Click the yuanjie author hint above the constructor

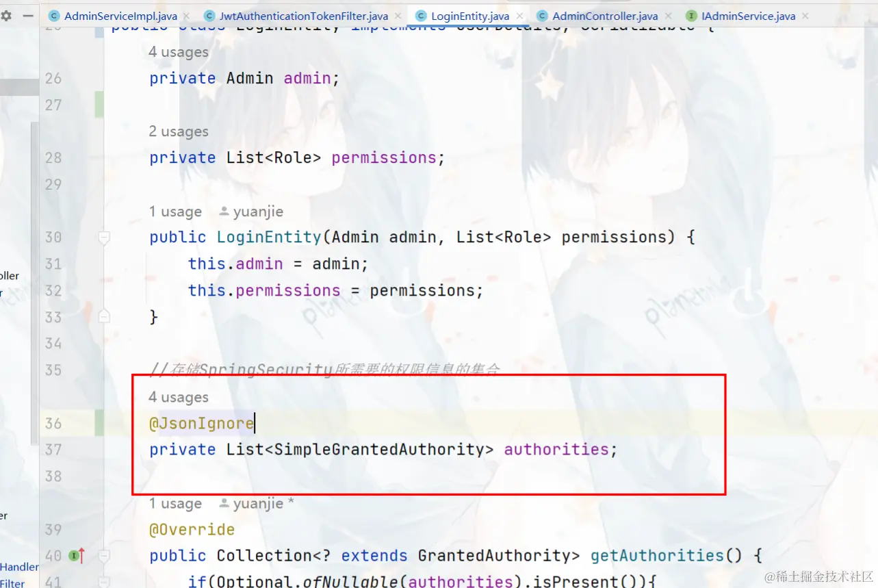(x=251, y=212)
